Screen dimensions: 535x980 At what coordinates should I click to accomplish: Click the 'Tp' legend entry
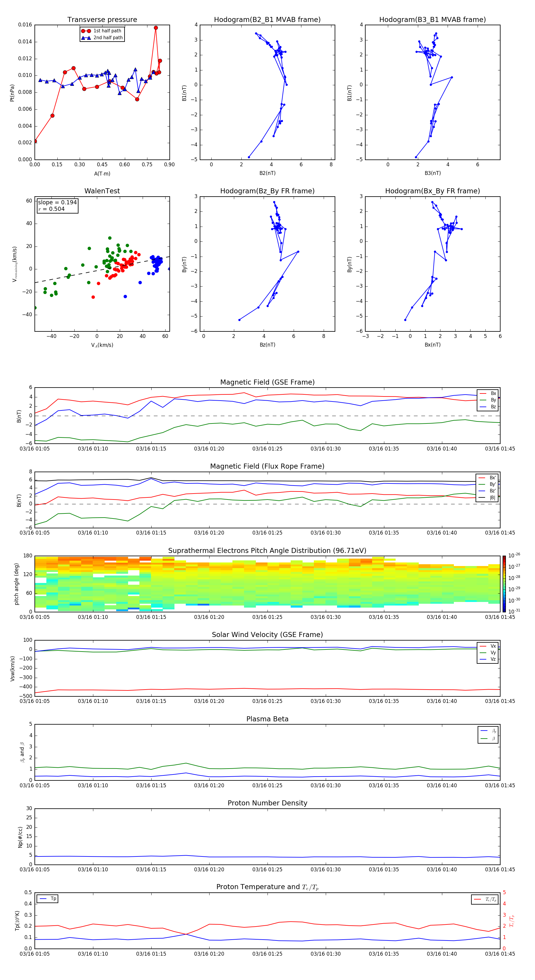coord(48,899)
